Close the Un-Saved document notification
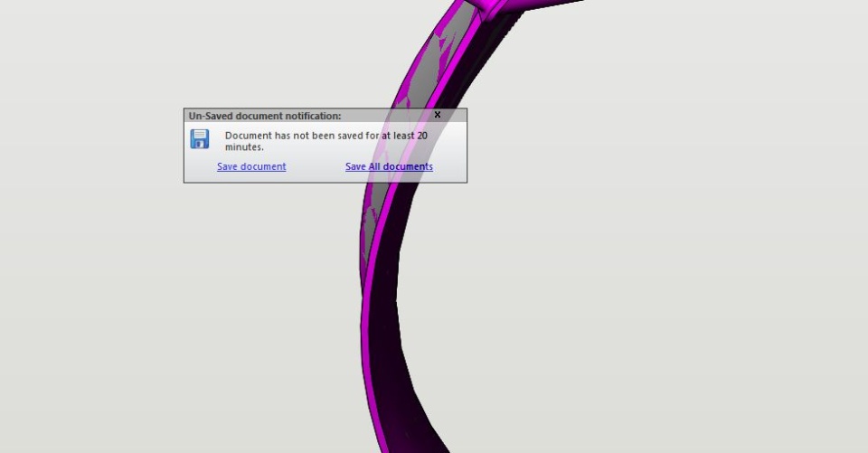868x453 pixels. (438, 115)
